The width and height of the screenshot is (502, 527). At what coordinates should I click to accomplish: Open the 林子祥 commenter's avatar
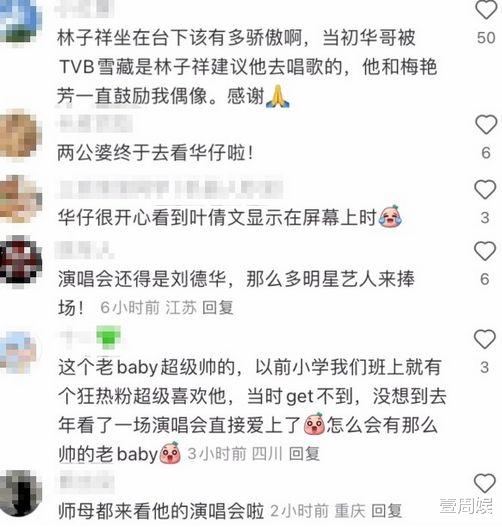click(x=19, y=21)
